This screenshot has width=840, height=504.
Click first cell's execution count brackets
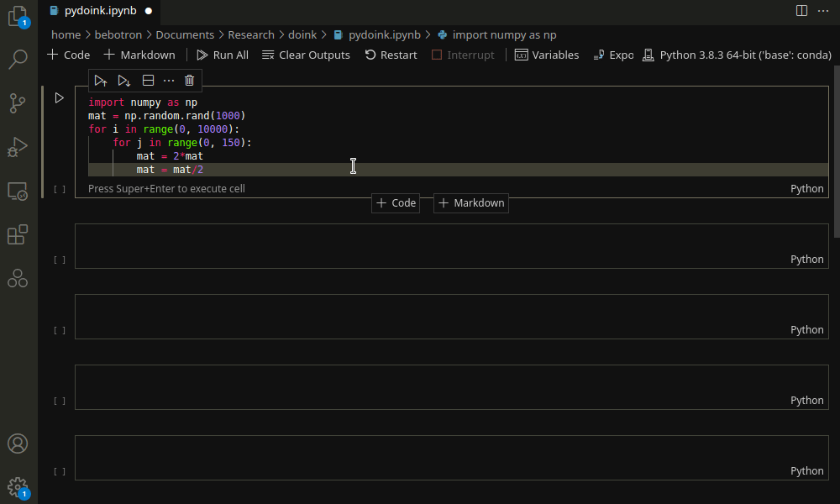60,189
